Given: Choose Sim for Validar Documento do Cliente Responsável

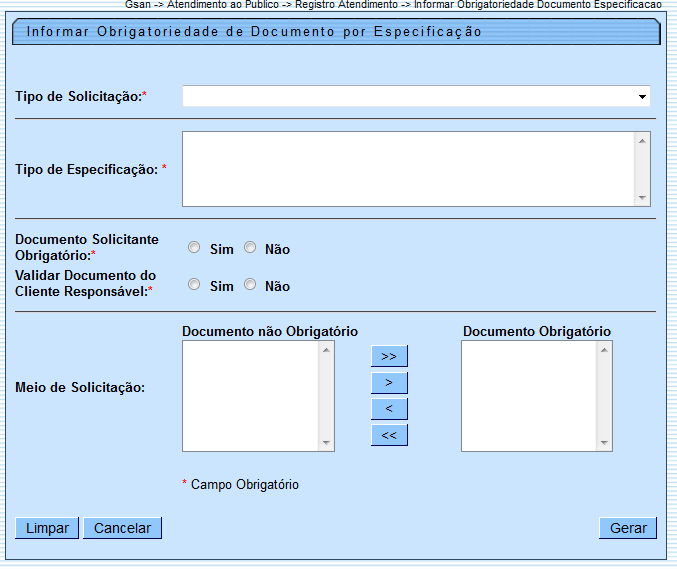Looking at the screenshot, I should pos(195,285).
